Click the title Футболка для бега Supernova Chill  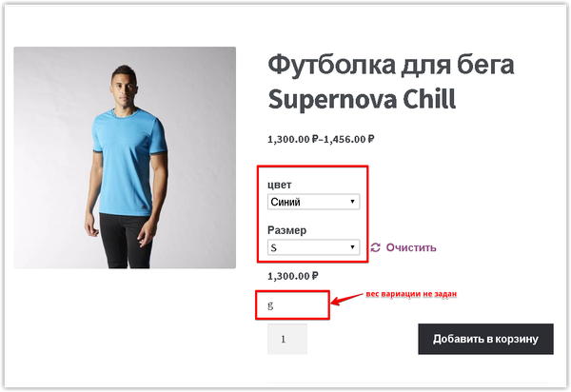pos(391,82)
